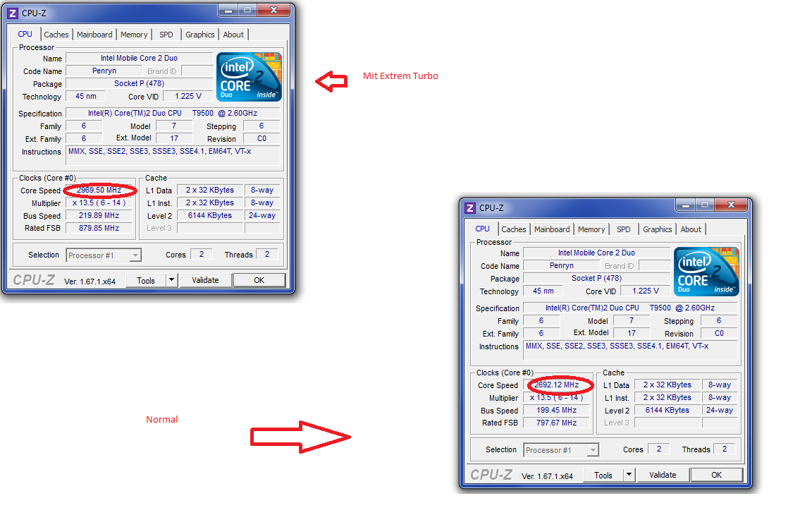Click Specification field in left window
The height and width of the screenshot is (508, 812).
click(x=173, y=113)
